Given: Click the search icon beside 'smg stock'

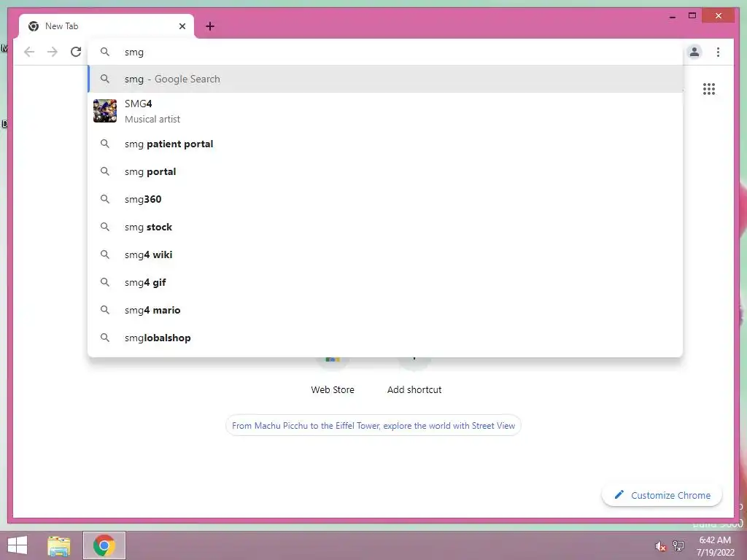Looking at the screenshot, I should coord(105,227).
